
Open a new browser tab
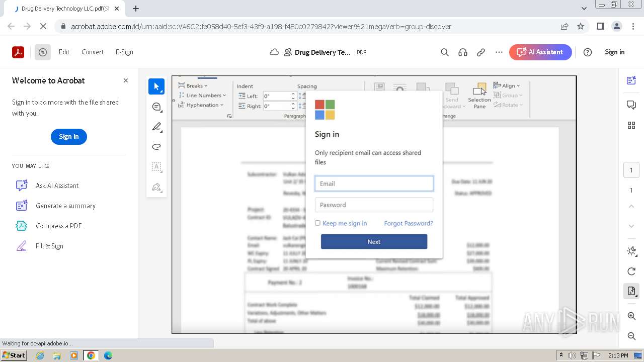tap(136, 9)
